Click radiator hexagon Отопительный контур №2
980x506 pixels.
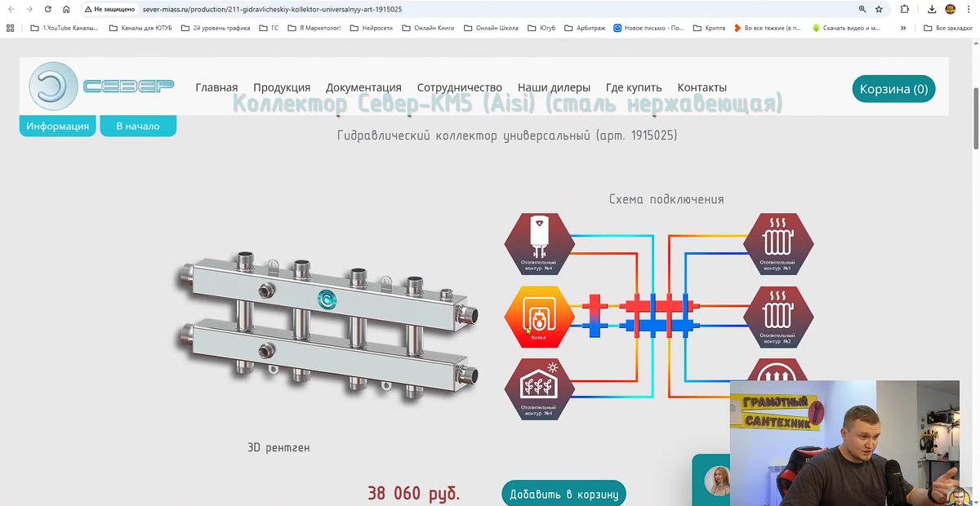[778, 316]
